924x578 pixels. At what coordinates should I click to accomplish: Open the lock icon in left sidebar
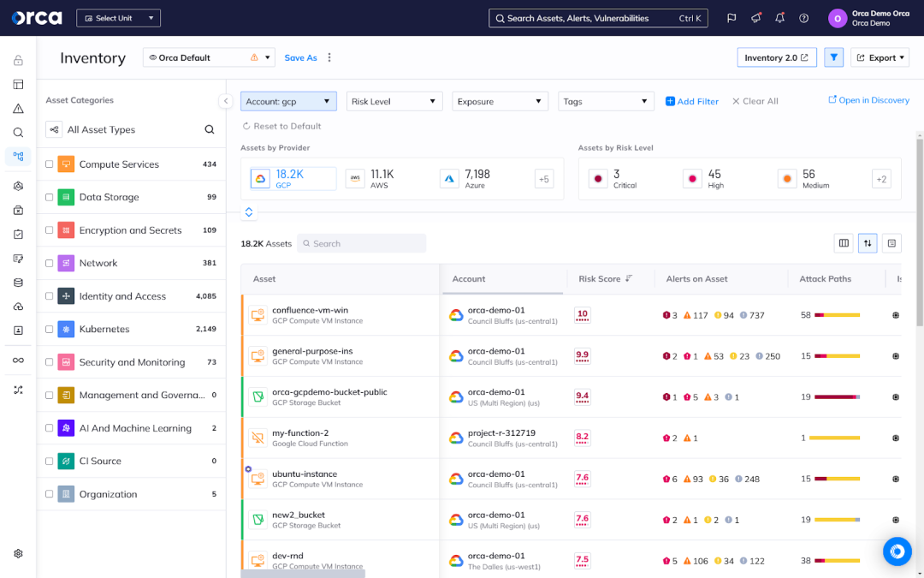click(x=18, y=60)
